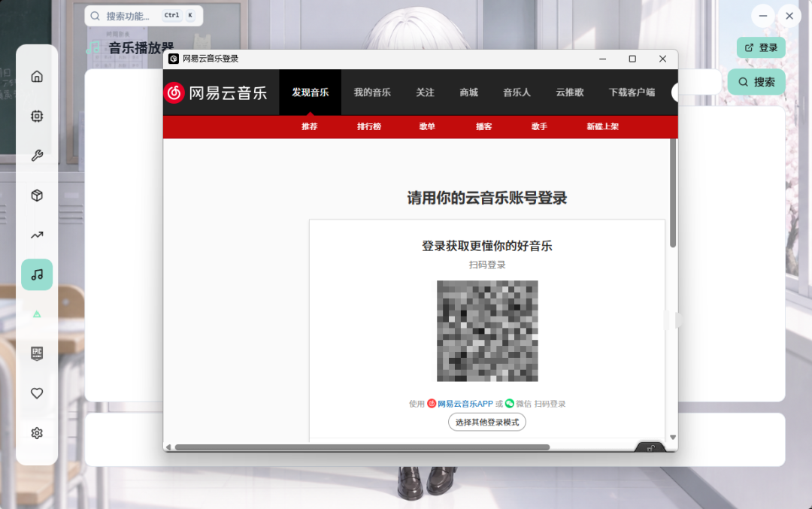Image resolution: width=812 pixels, height=509 pixels.
Task: Open the CPU chip hardware icon
Action: coord(37,116)
